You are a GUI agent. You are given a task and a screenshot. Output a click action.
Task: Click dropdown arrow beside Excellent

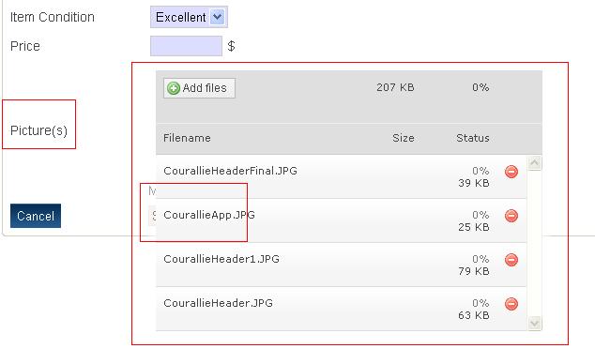click(217, 17)
